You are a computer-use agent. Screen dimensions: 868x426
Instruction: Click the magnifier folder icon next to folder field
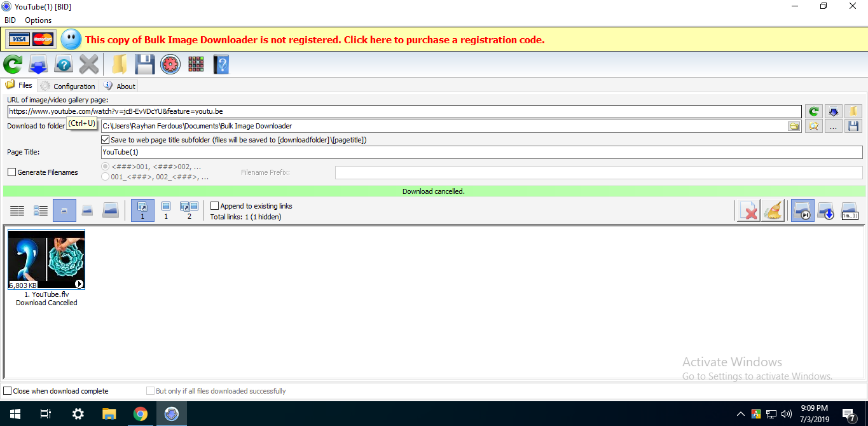pos(813,126)
